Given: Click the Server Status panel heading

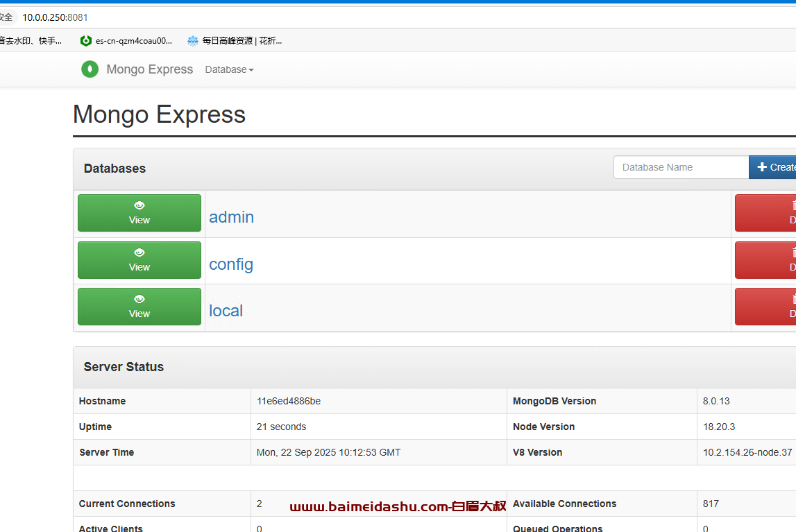Looking at the screenshot, I should point(124,367).
